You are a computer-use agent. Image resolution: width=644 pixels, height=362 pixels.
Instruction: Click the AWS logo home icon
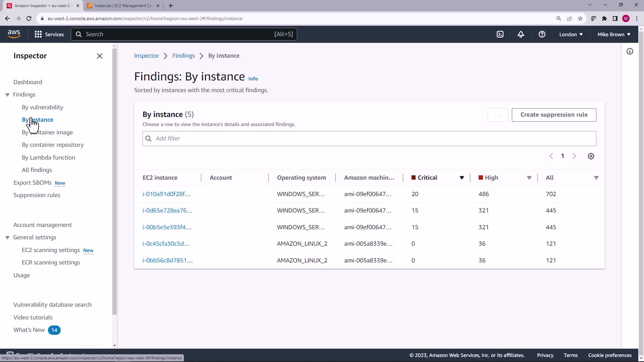(14, 34)
